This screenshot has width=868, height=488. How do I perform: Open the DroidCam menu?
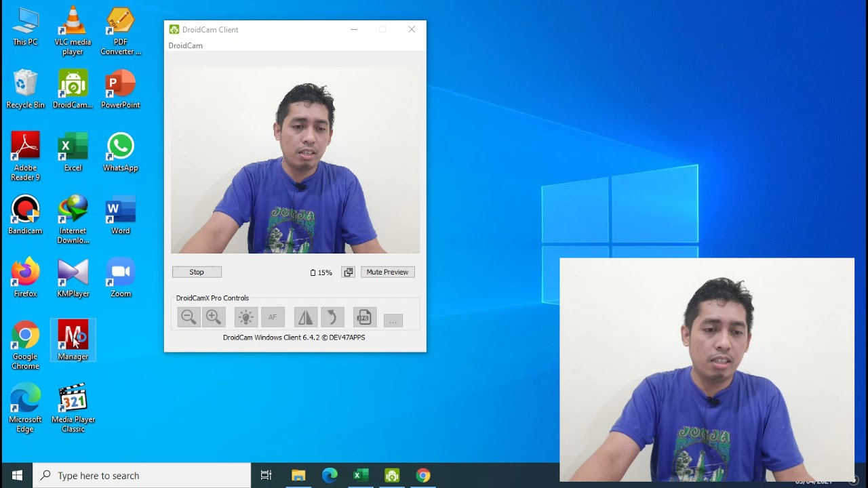pos(185,45)
